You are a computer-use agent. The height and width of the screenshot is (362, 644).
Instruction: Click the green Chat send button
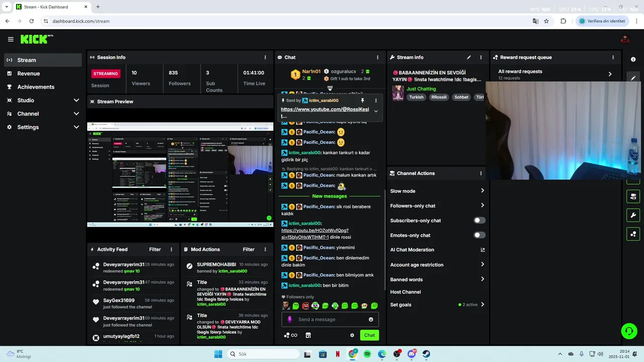pos(369,335)
